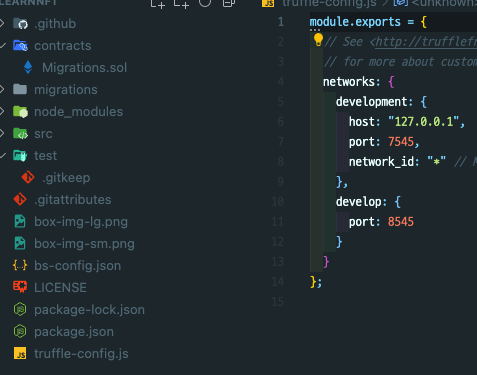Viewport: 477px width, 375px height.
Task: Expand the src folder chevron
Action: [2, 133]
